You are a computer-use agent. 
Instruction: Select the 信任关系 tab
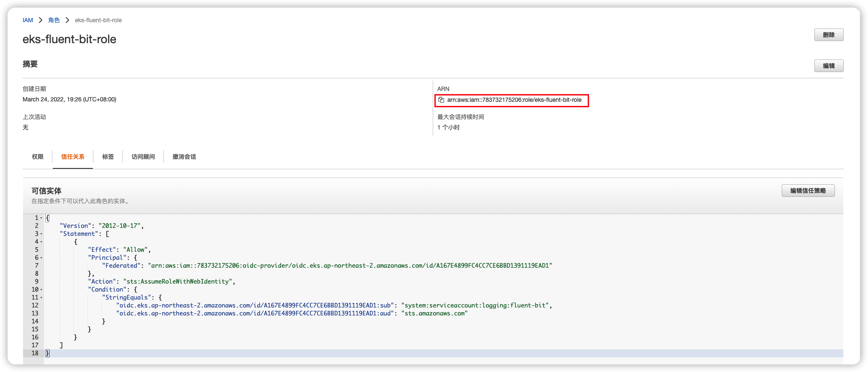click(x=73, y=157)
